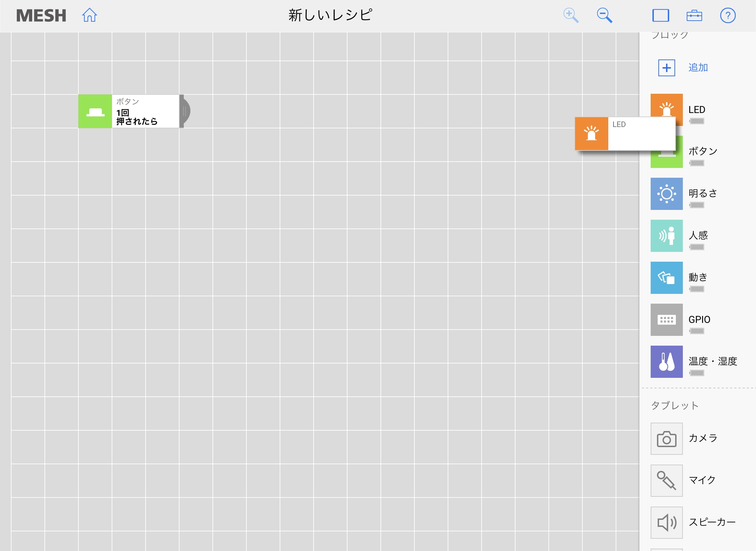Select the brightness (明るさ) block

click(x=666, y=193)
